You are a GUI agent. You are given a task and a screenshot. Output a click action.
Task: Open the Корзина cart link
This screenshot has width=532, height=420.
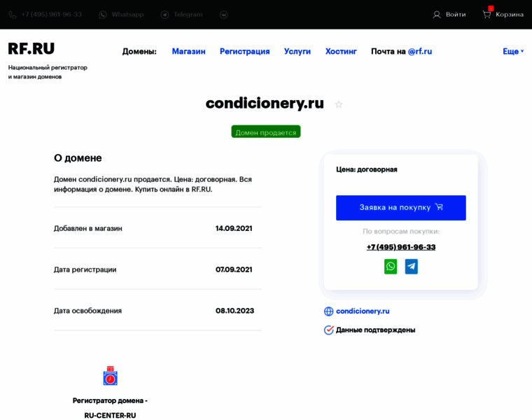pos(510,15)
